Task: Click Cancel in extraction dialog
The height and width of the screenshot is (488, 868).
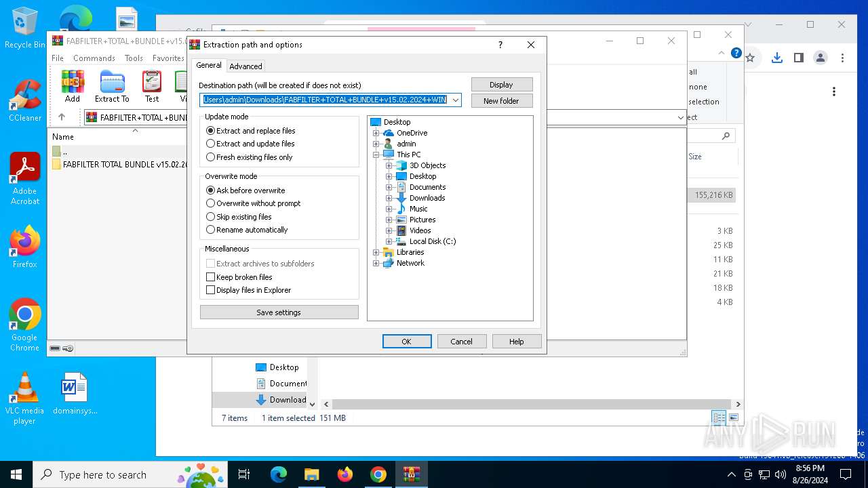Action: click(x=461, y=342)
